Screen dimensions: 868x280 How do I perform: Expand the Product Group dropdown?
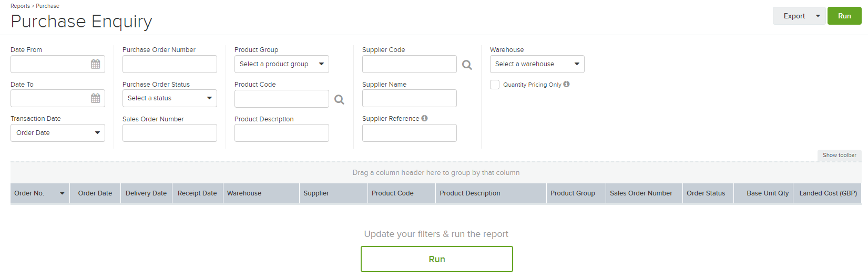pyautogui.click(x=282, y=64)
